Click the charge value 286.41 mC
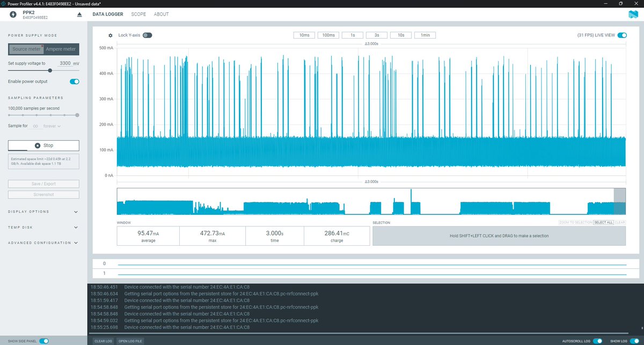 pyautogui.click(x=337, y=233)
